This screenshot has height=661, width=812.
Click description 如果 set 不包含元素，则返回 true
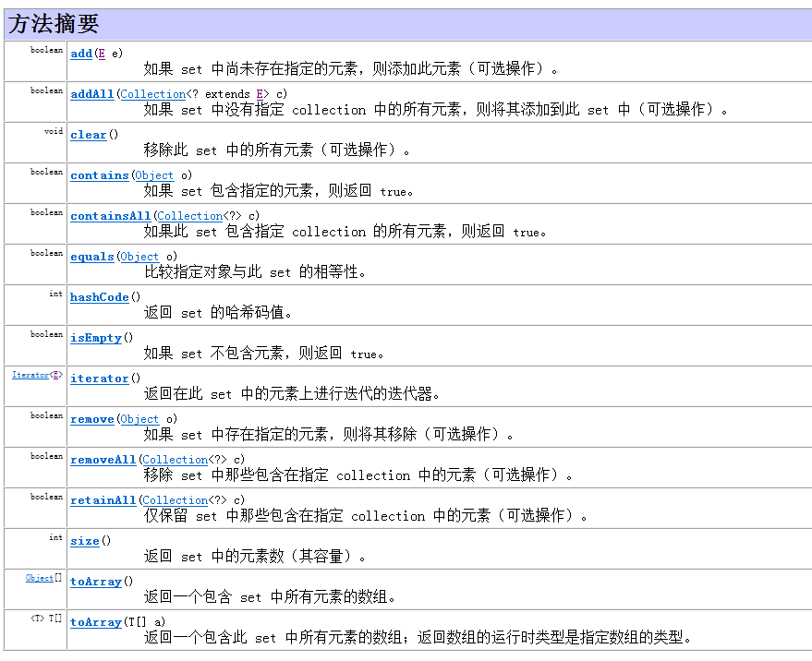[263, 354]
